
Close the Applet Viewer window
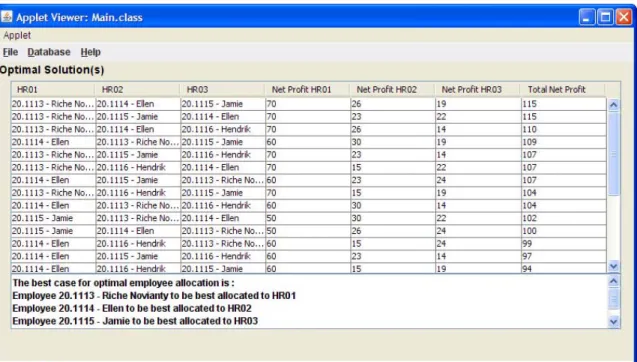[x=624, y=17]
